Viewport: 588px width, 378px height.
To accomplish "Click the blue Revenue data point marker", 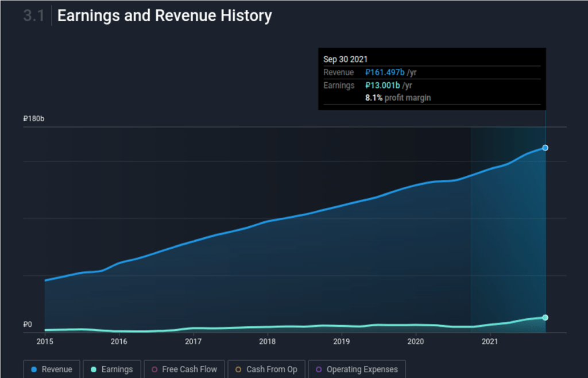I will point(545,148).
